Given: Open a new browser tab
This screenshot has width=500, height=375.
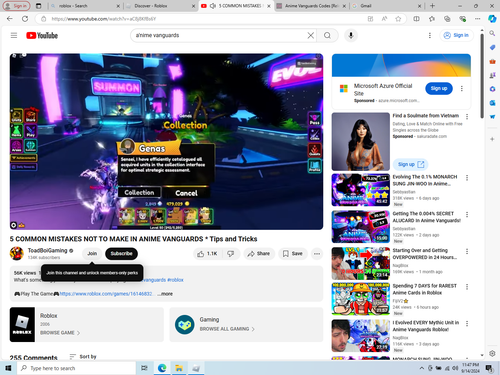Looking at the screenshot, I should pos(432,6).
